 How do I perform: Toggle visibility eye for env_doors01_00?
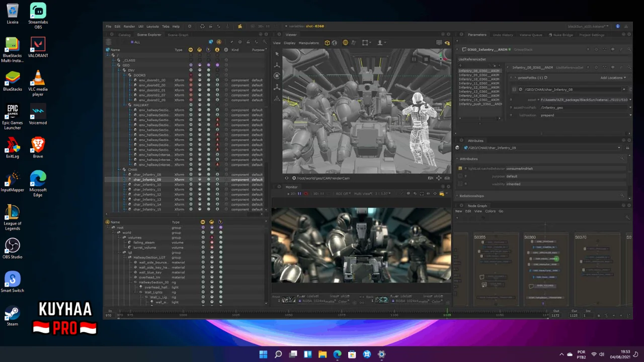click(191, 80)
